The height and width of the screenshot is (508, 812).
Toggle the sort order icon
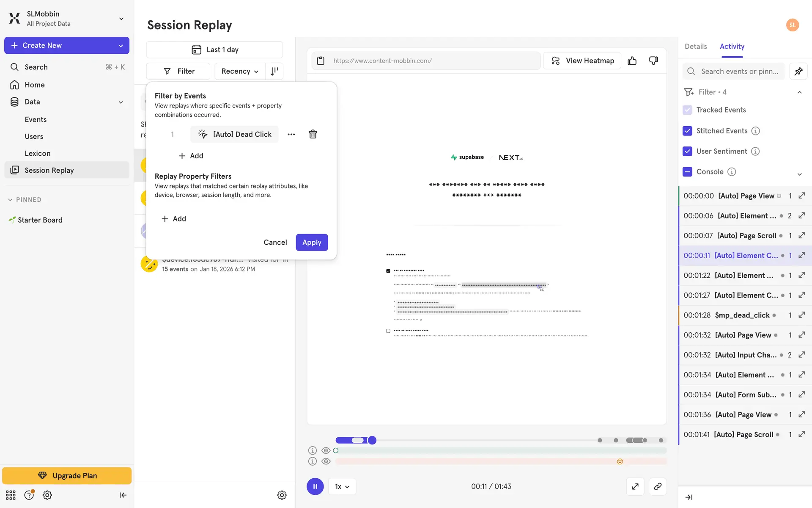coord(274,71)
